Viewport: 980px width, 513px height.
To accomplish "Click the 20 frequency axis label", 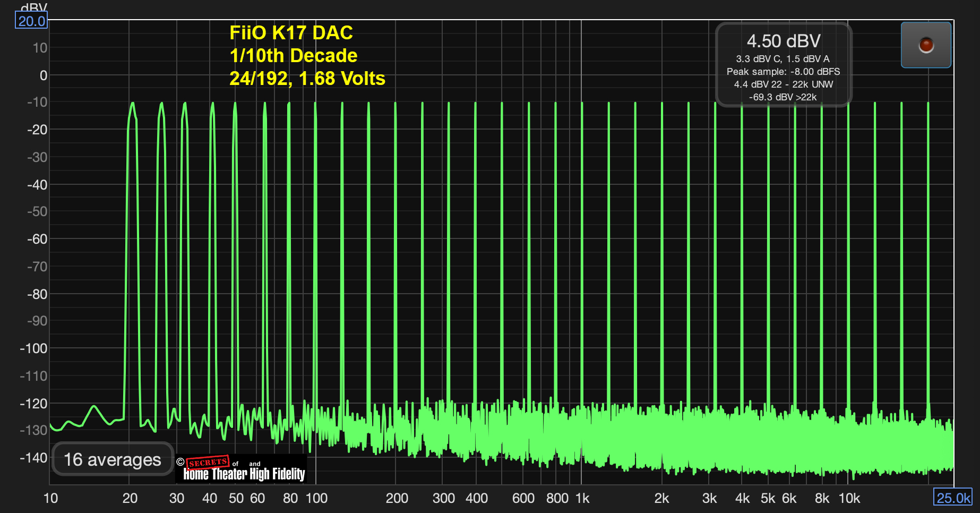I will coord(130,498).
